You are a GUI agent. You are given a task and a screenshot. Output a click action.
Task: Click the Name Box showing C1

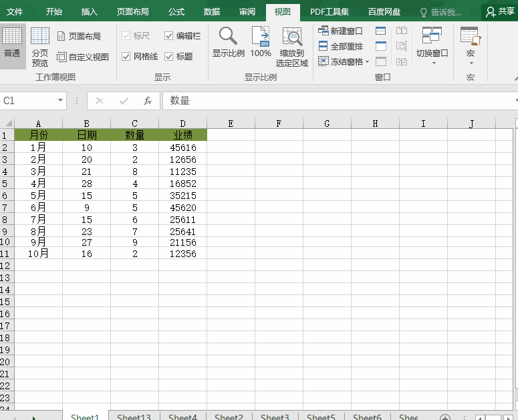point(28,101)
